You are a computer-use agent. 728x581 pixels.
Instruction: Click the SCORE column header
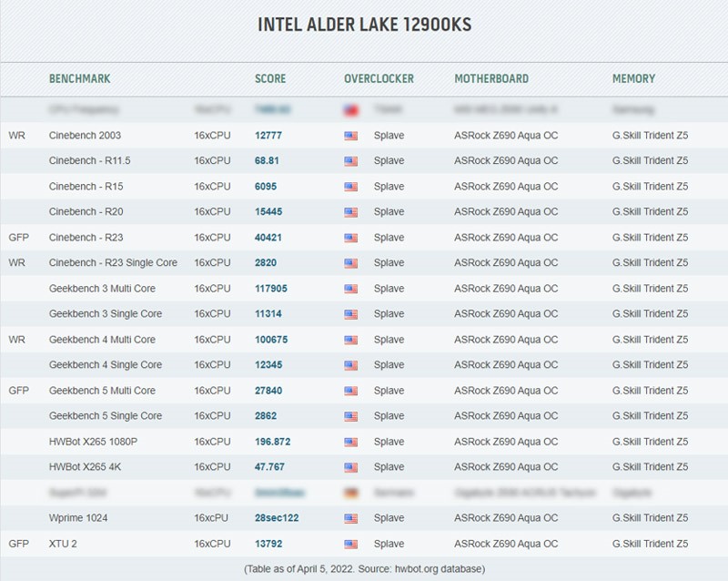270,79
